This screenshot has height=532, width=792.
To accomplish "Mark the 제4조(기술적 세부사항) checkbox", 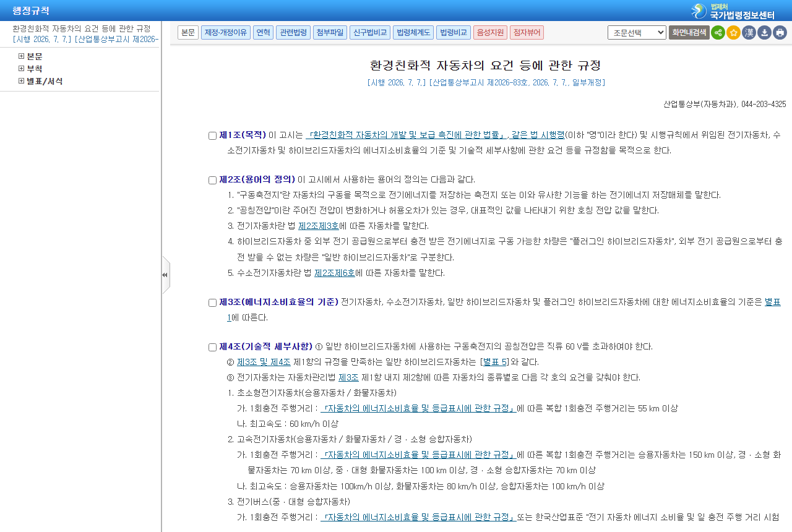I will 212,348.
